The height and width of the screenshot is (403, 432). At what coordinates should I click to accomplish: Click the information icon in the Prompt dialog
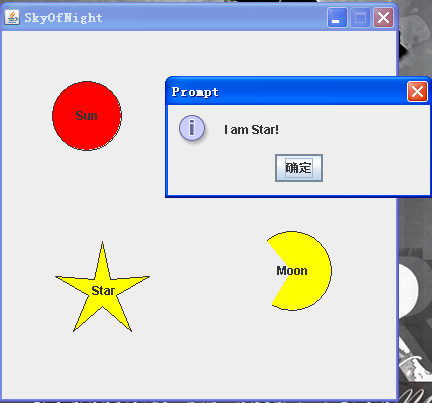(x=192, y=128)
